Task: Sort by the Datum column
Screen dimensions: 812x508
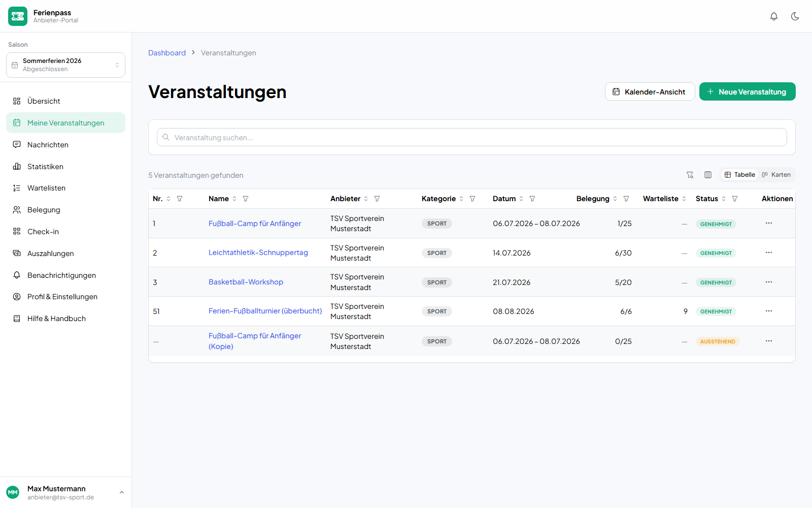Action: (521, 199)
